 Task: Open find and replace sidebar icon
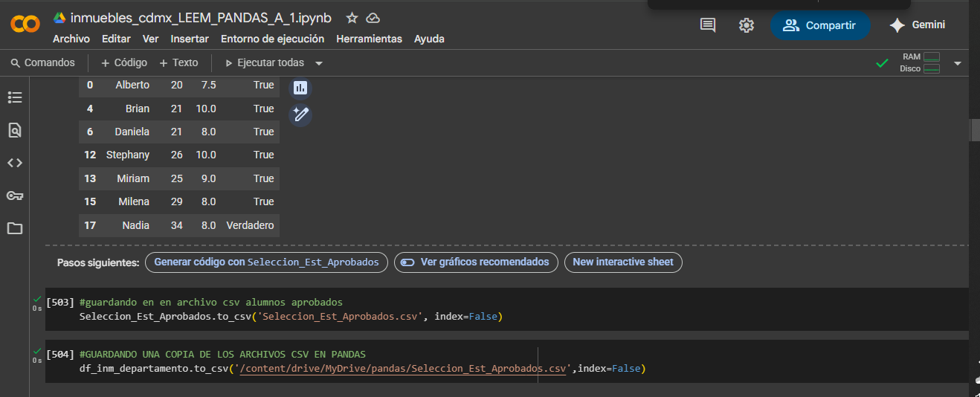15,130
